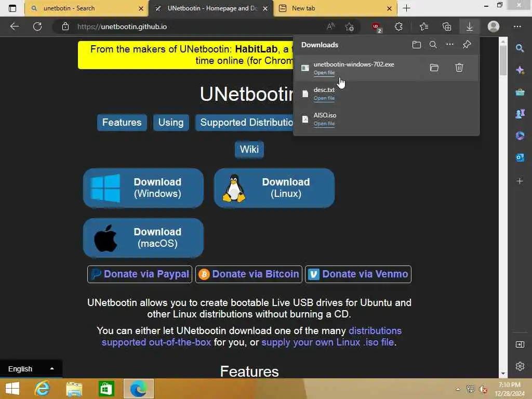Screen dimensions: 532x399
Task: Open the Windows Start button
Action: click(12, 389)
